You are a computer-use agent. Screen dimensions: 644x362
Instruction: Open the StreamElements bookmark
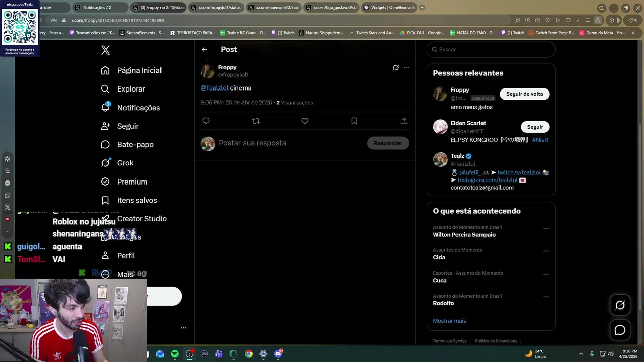[142, 33]
